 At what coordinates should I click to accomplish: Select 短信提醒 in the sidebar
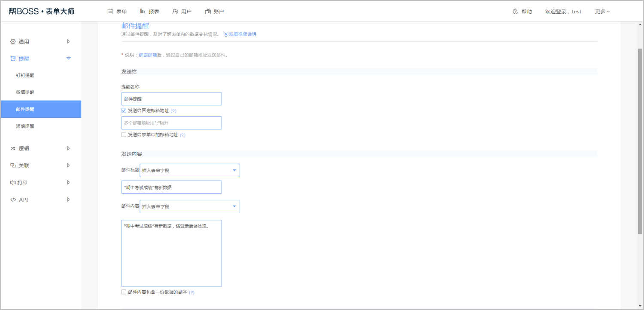[x=25, y=126]
